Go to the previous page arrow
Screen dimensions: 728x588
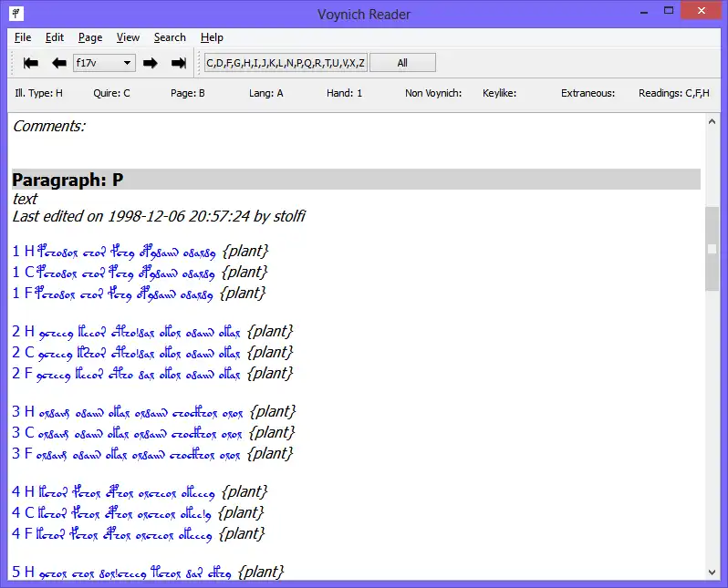click(x=59, y=63)
